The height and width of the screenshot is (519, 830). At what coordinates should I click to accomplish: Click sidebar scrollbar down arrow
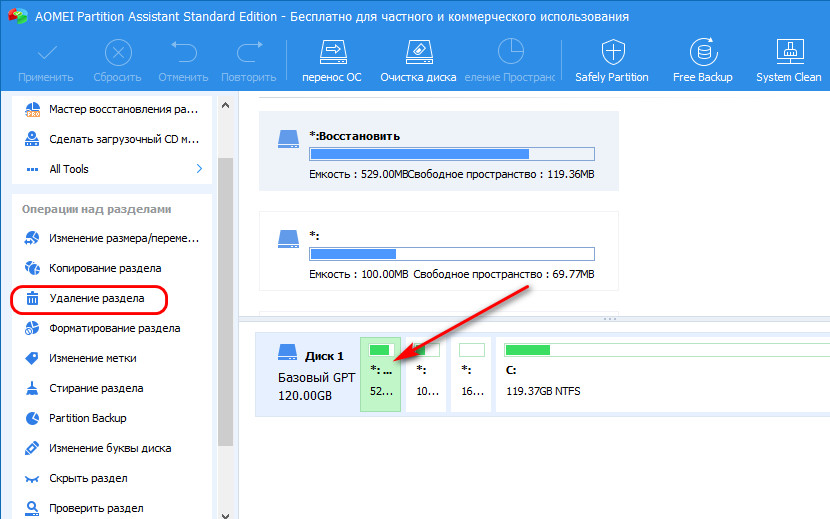point(225,515)
